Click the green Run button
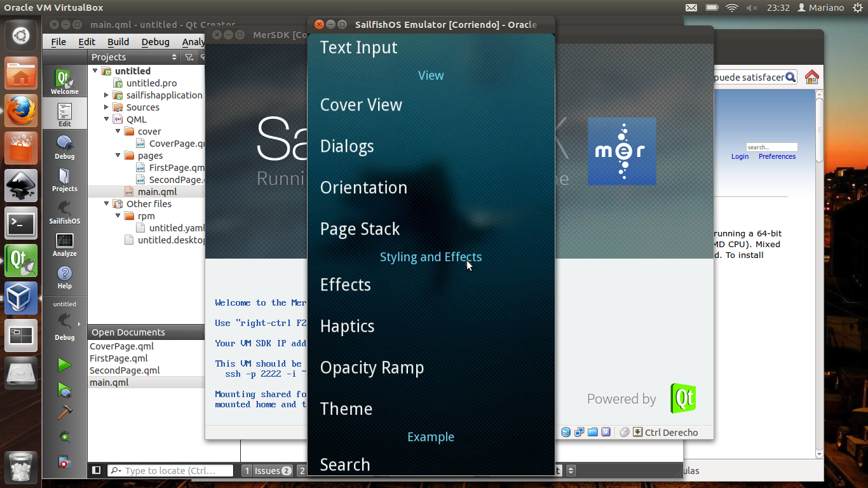868x488 pixels. pos(64,365)
